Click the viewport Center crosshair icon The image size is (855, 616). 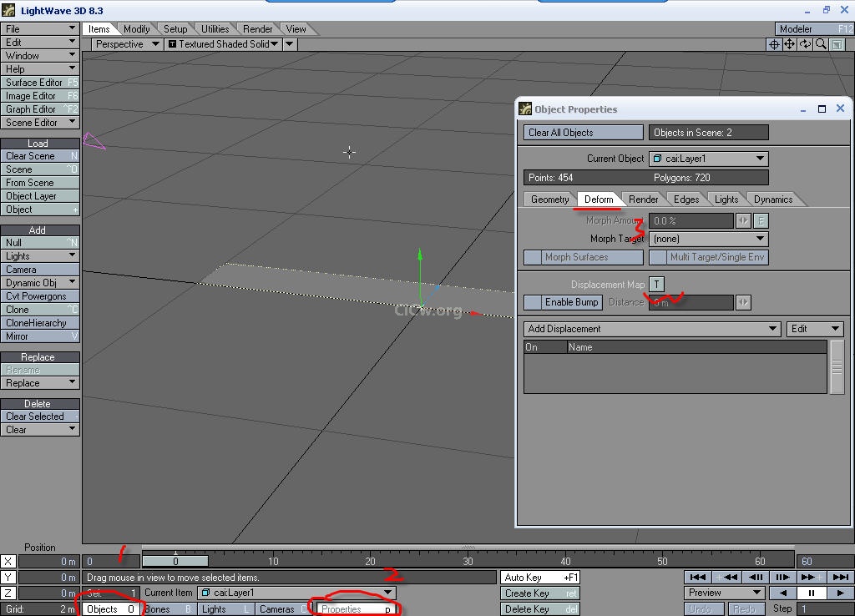click(x=774, y=44)
